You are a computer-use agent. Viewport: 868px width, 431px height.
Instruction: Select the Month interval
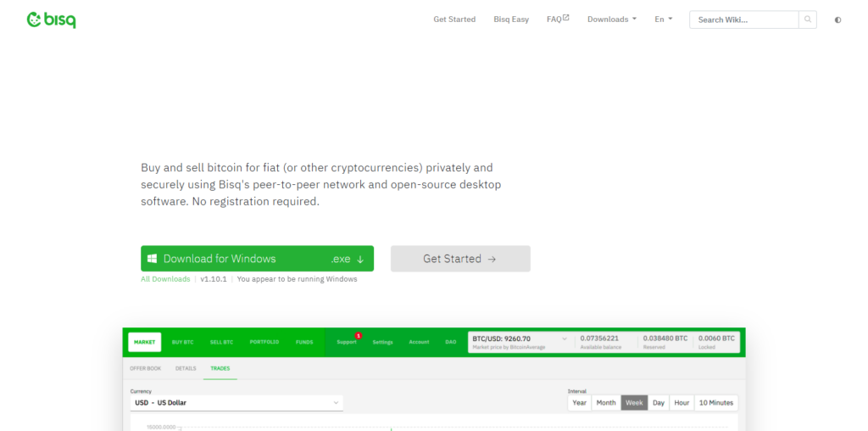point(606,403)
